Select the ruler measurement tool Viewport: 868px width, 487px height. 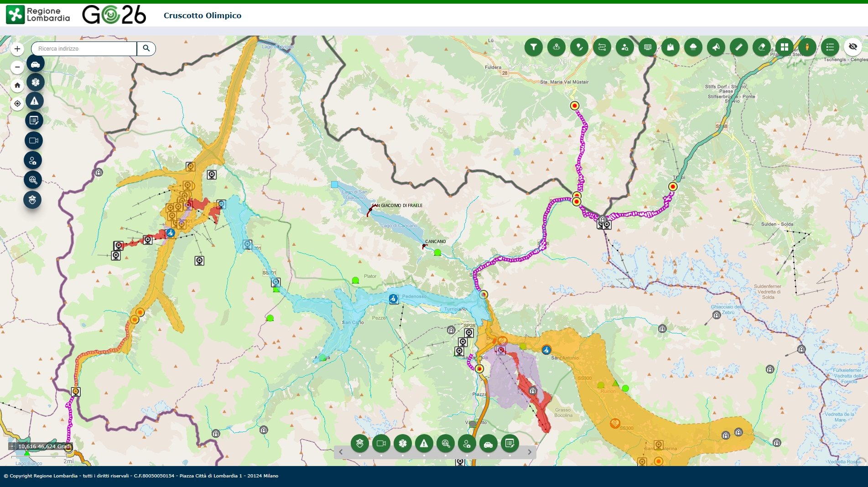point(738,47)
